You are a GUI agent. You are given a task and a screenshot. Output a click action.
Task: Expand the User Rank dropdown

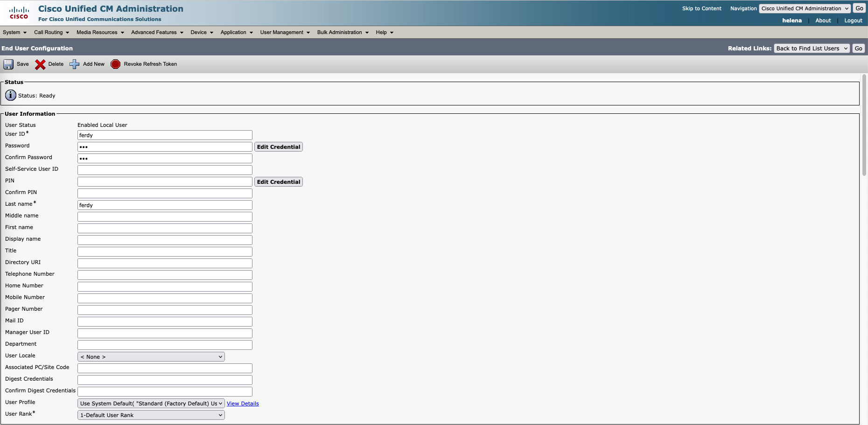pos(151,415)
